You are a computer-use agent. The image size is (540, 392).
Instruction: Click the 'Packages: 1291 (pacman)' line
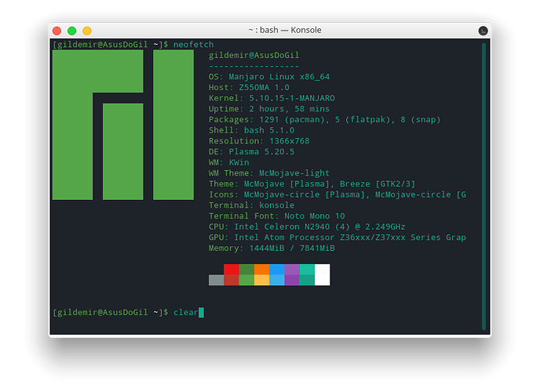click(x=324, y=120)
